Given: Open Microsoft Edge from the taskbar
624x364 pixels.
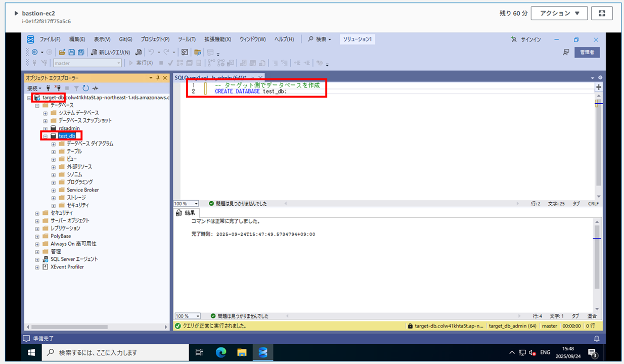Looking at the screenshot, I should pos(221,352).
